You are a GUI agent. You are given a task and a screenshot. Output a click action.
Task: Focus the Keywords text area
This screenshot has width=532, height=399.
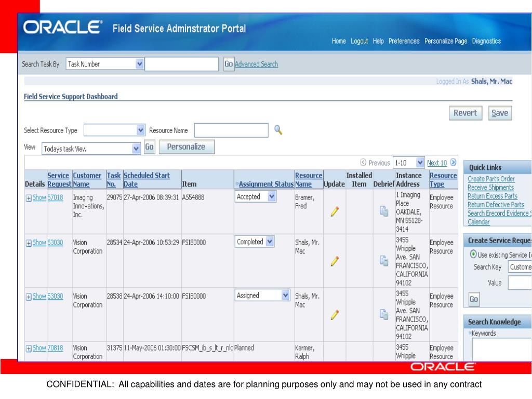[502, 349]
